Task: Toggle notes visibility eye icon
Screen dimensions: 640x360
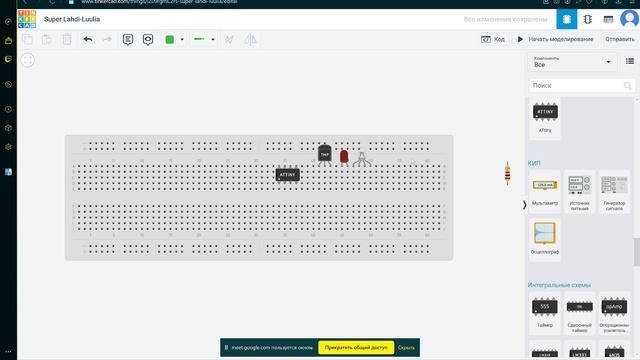Action: click(148, 40)
